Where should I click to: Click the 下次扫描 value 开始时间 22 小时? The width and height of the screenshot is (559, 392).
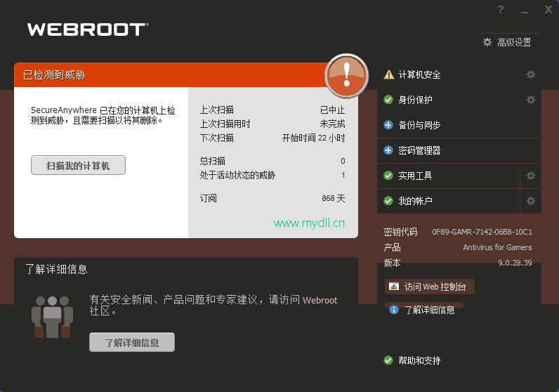point(313,138)
